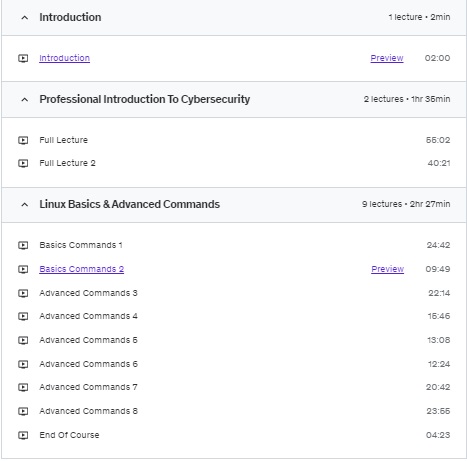
Task: Open the Basics Commands 2 lecture link
Action: click(x=82, y=269)
